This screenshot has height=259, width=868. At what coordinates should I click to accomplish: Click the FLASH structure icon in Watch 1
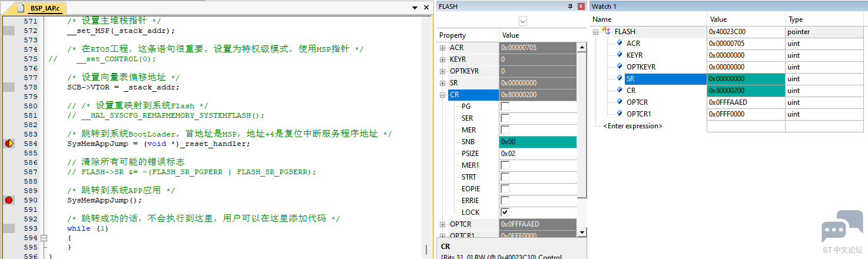point(605,31)
